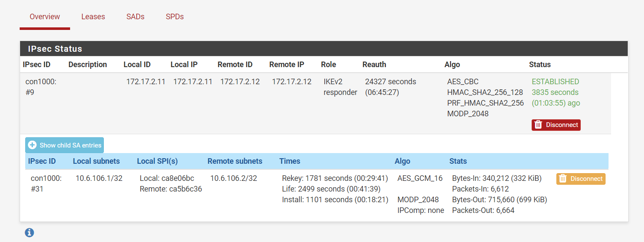
Task: Click the Bytes-In statistics line
Action: (497, 178)
